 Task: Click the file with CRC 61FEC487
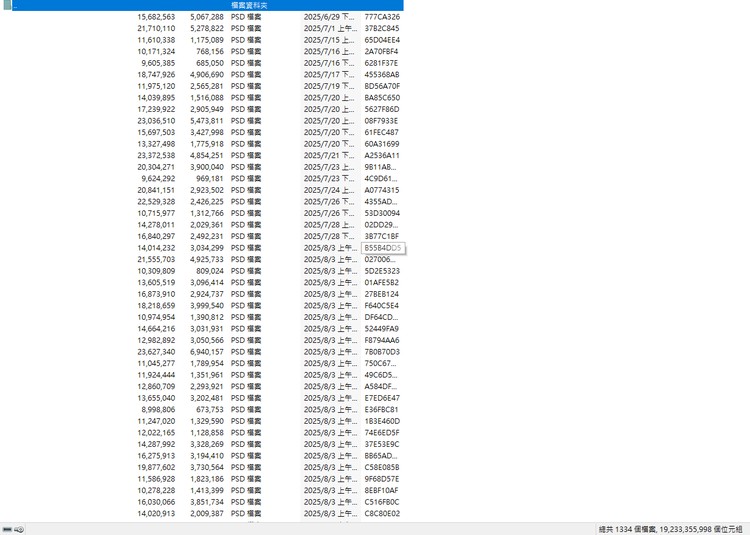pyautogui.click(x=381, y=132)
